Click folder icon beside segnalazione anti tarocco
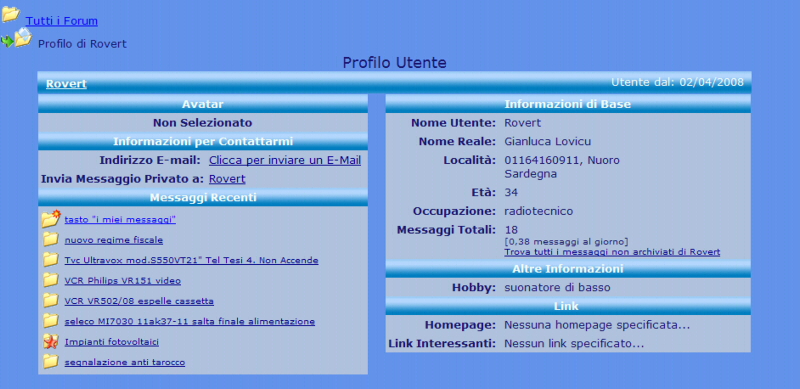 tap(51, 362)
